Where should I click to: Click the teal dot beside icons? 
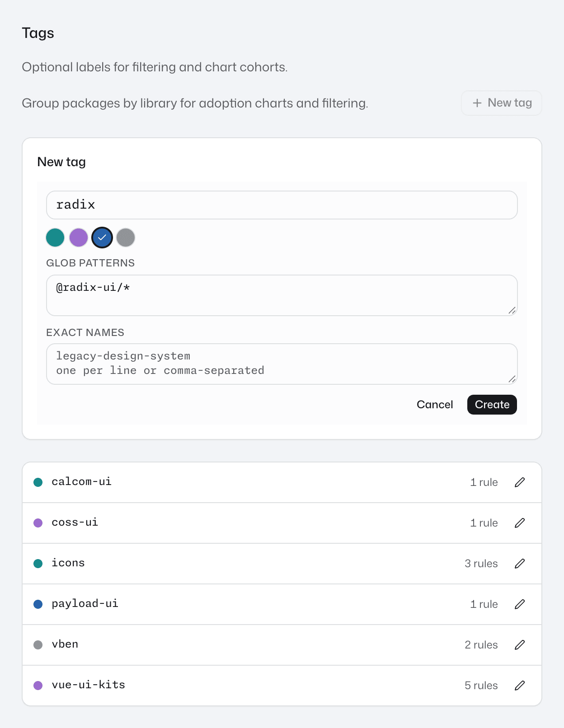coord(38,564)
